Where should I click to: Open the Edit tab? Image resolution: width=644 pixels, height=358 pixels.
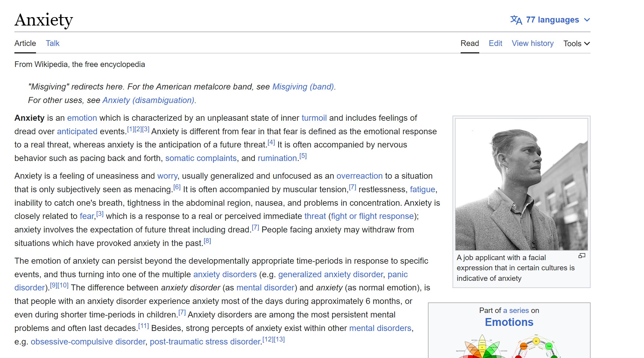[x=495, y=43]
